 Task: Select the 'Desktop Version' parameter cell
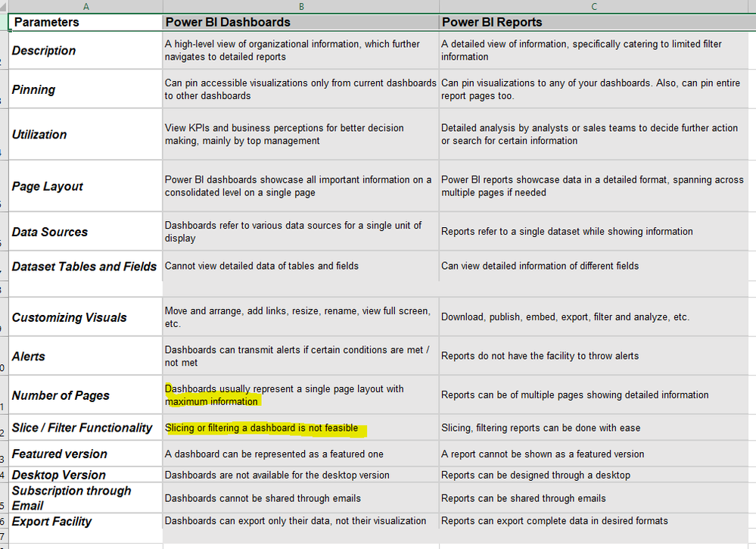click(x=86, y=474)
